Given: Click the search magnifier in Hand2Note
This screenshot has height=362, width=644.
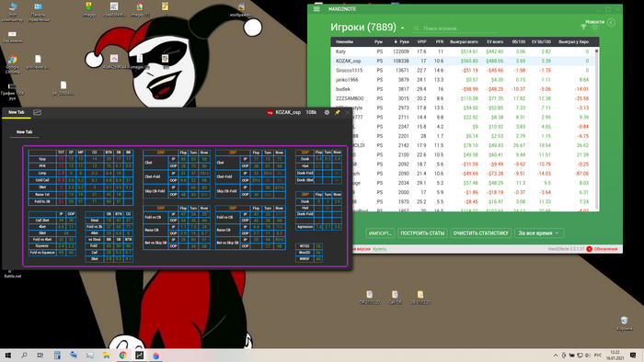Looking at the screenshot, I should [417, 28].
